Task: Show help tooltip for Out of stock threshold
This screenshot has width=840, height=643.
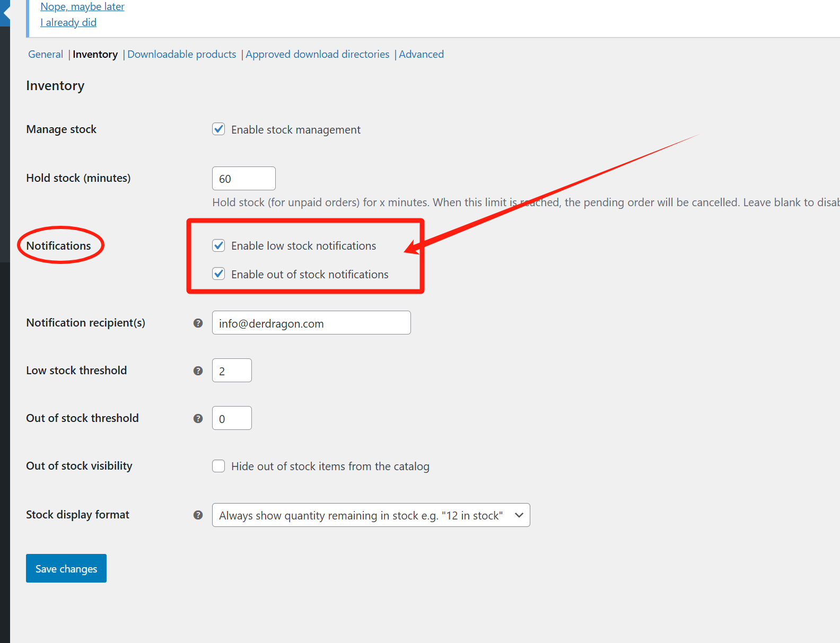Action: (198, 418)
